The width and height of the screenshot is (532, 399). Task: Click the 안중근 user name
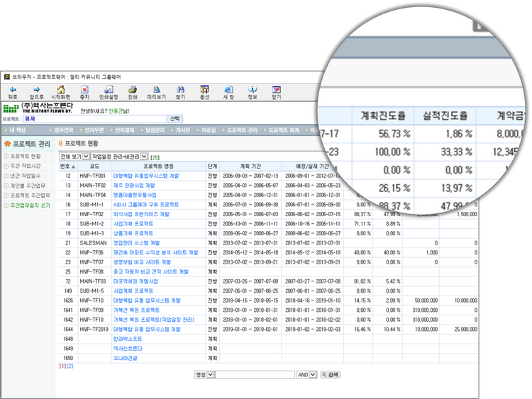116,111
